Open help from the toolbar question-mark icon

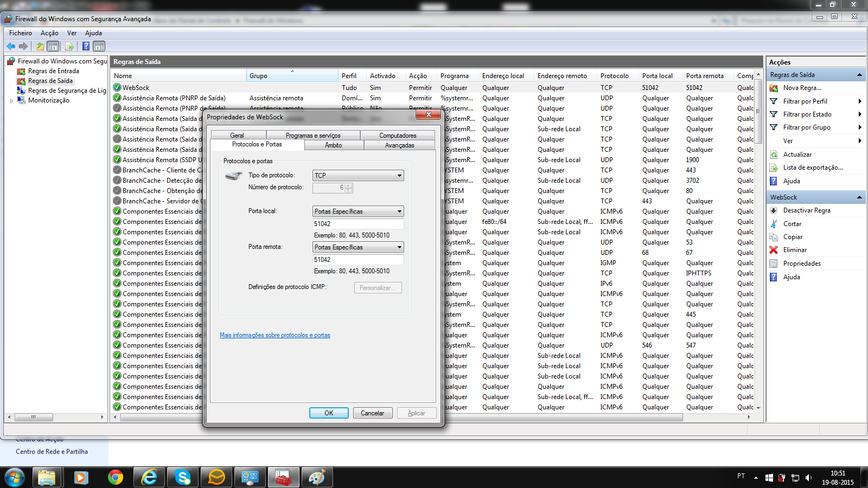(x=86, y=47)
